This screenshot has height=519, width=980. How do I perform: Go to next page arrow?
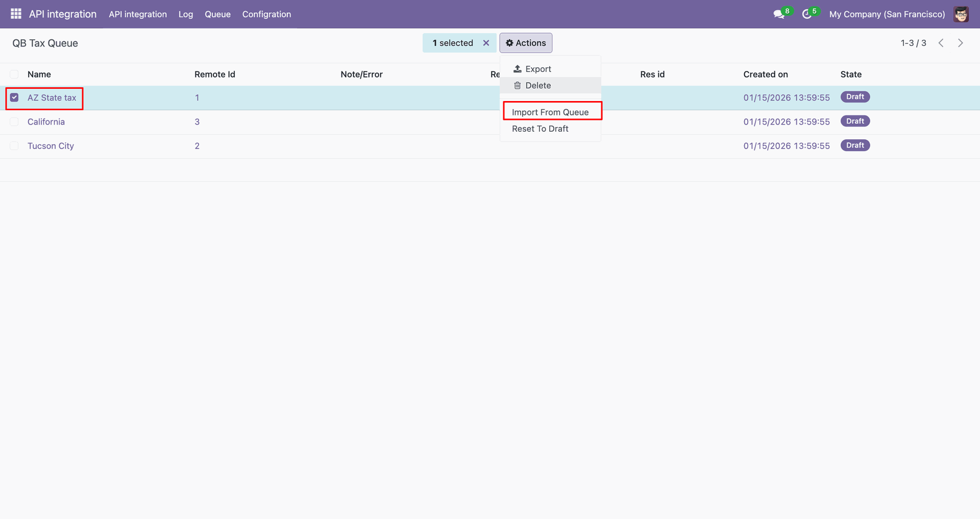960,43
